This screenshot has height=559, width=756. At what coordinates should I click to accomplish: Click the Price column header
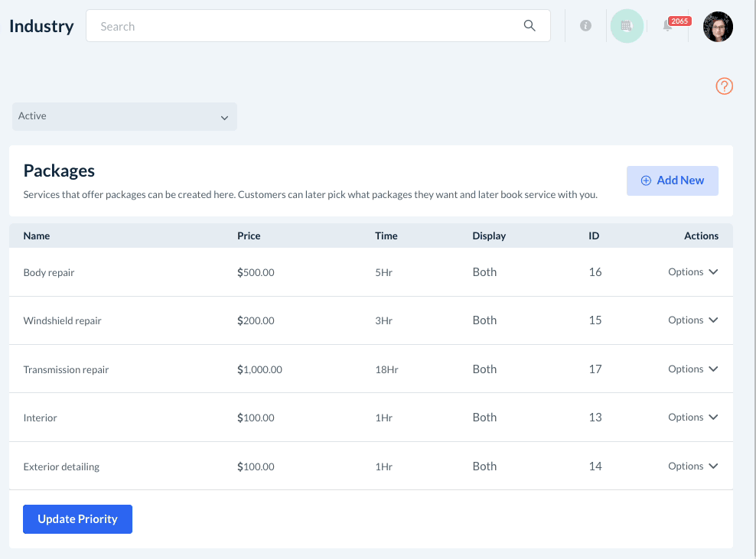(249, 236)
